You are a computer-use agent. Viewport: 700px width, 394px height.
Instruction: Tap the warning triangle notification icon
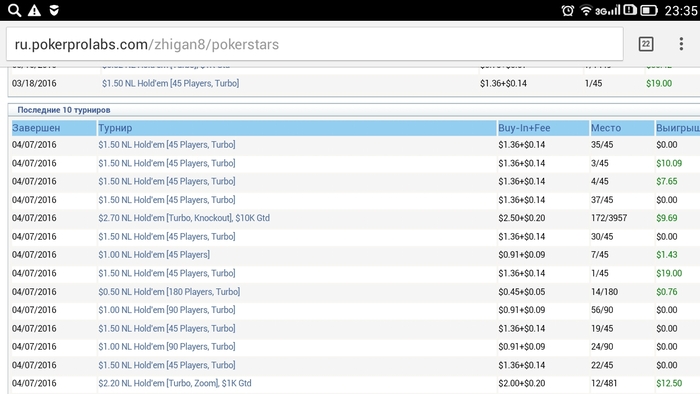[34, 10]
